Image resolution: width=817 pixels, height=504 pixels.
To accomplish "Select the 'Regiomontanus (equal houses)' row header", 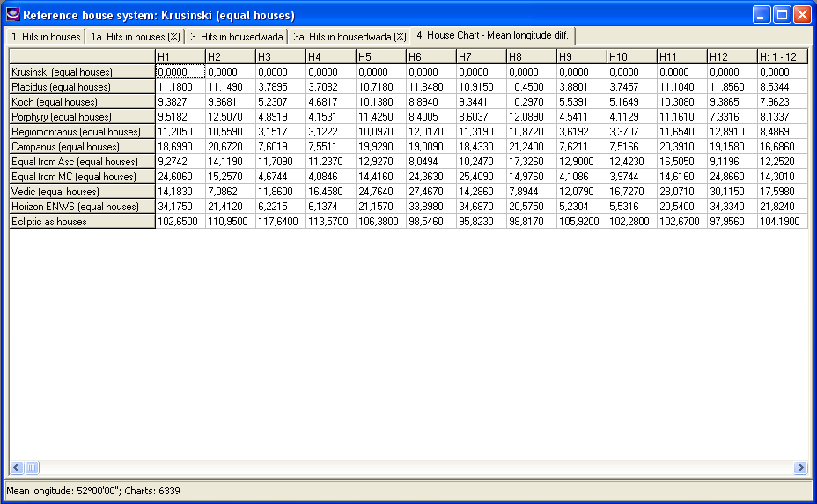I will (83, 132).
